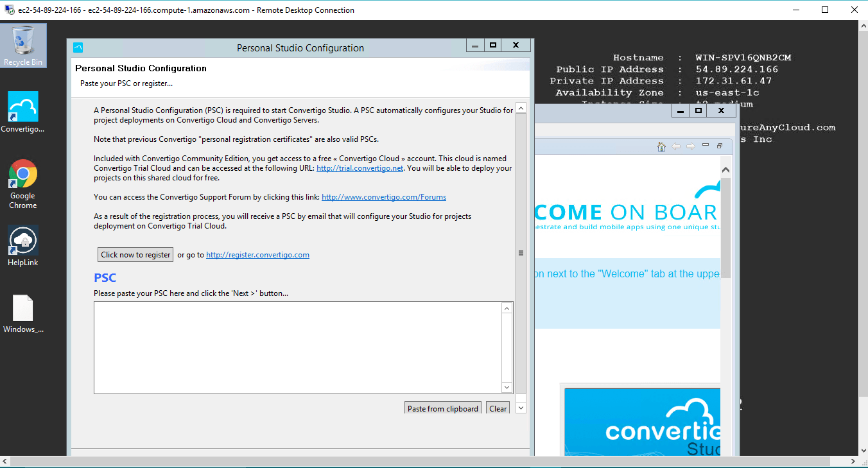Click the Home icon in the Welcome view toolbar
Viewport: 868px width, 468px height.
click(661, 146)
